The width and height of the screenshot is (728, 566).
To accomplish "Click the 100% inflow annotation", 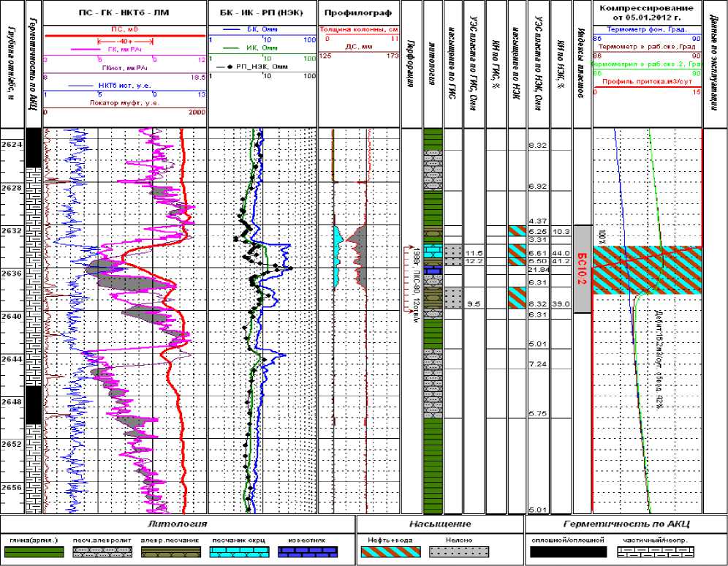I will 602,236.
